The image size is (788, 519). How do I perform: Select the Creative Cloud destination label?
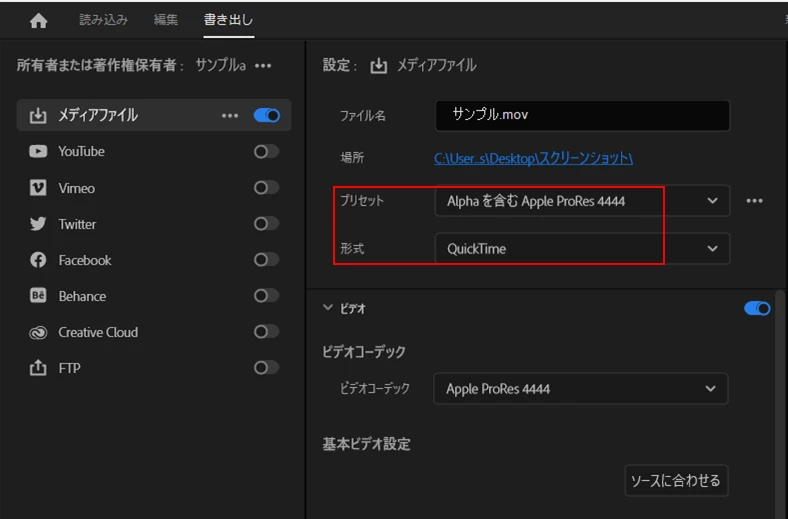pos(98,332)
